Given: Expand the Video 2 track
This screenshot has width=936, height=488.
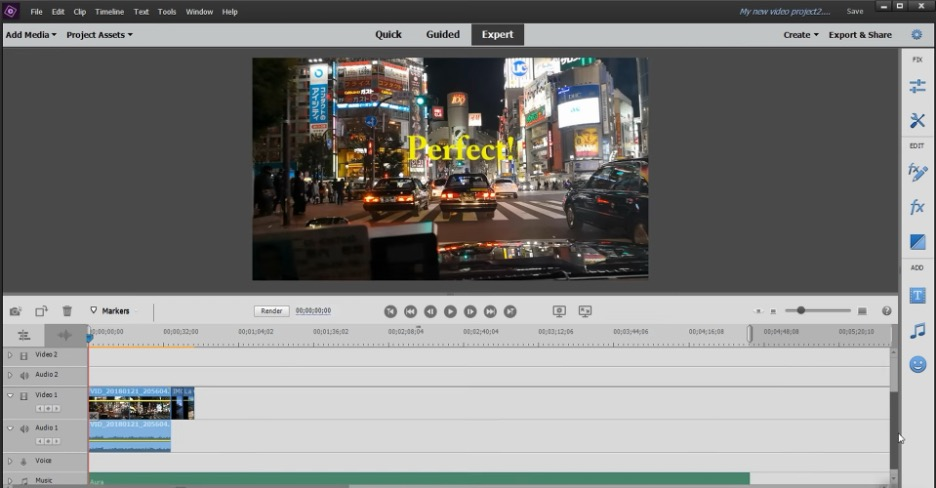Looking at the screenshot, I should 10,355.
